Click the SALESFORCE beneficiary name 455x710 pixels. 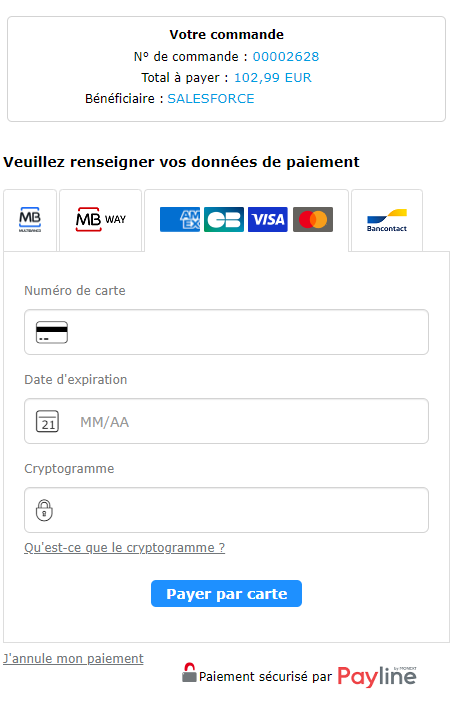tap(211, 99)
